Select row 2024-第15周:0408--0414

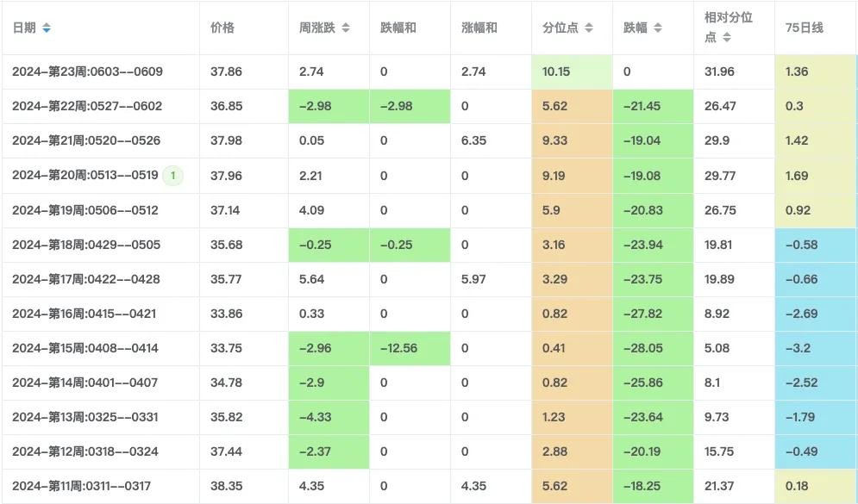pyautogui.click(x=87, y=348)
